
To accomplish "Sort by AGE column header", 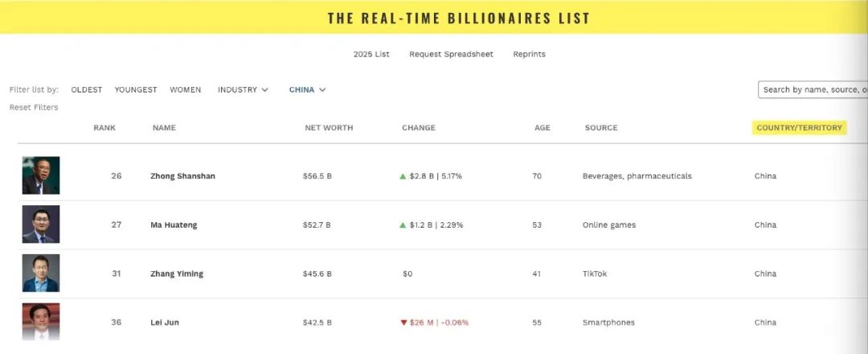I will click(x=542, y=128).
